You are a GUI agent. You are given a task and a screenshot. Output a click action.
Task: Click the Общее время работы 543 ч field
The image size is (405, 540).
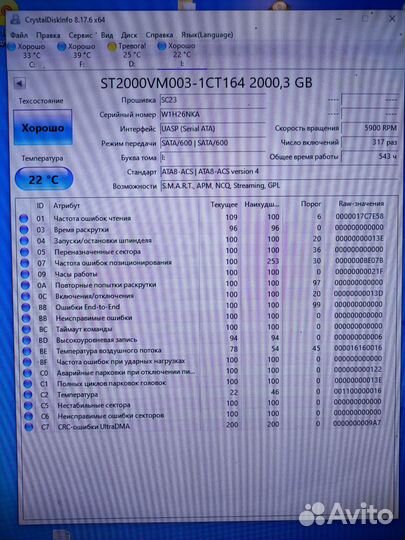(370, 157)
